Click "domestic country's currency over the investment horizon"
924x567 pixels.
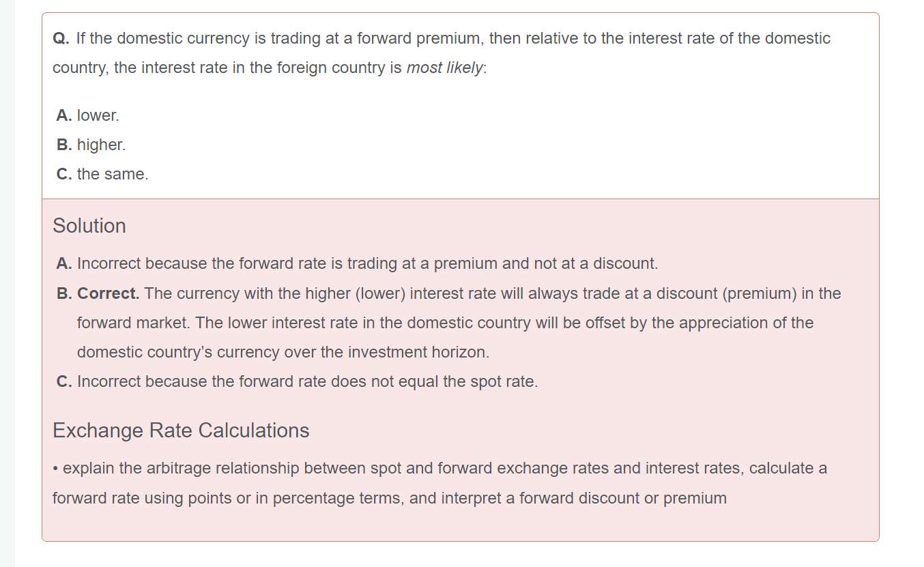click(283, 352)
